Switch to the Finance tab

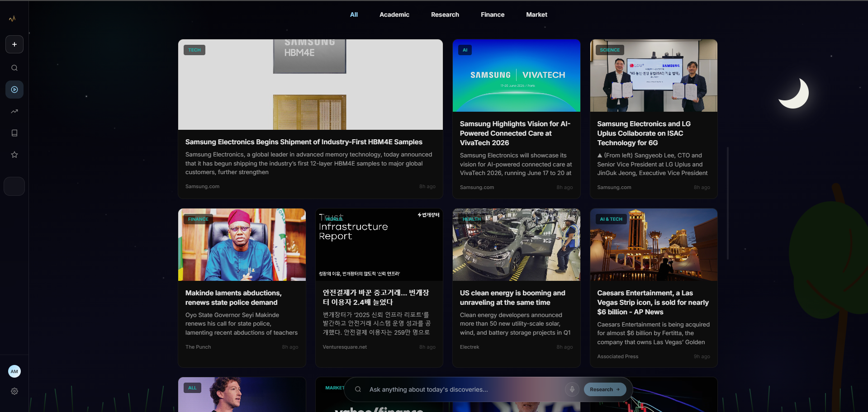point(493,14)
